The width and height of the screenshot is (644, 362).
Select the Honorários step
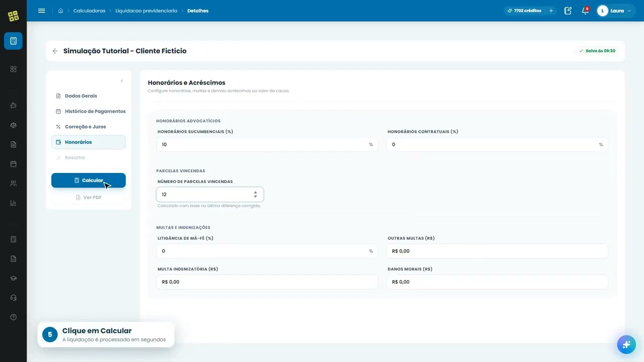(89, 142)
